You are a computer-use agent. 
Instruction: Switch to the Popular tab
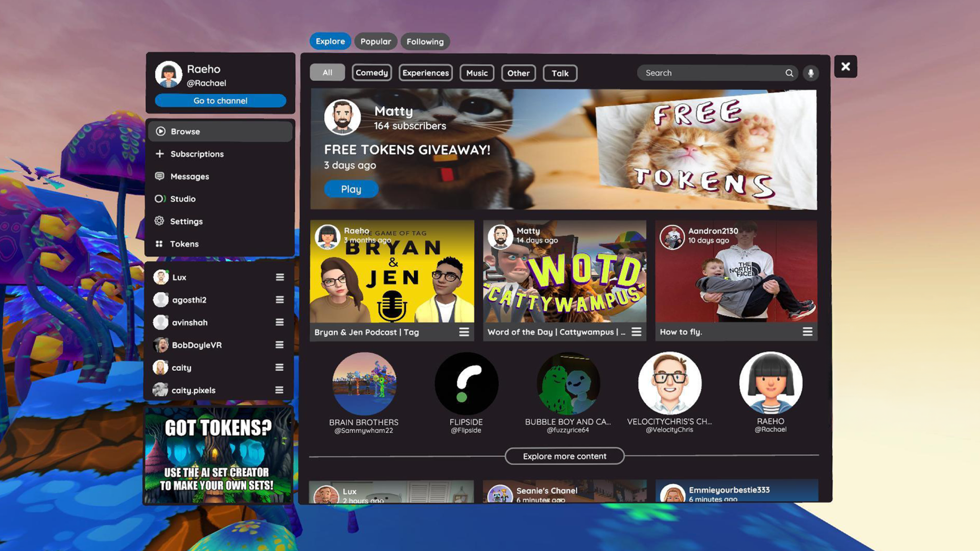pos(376,41)
